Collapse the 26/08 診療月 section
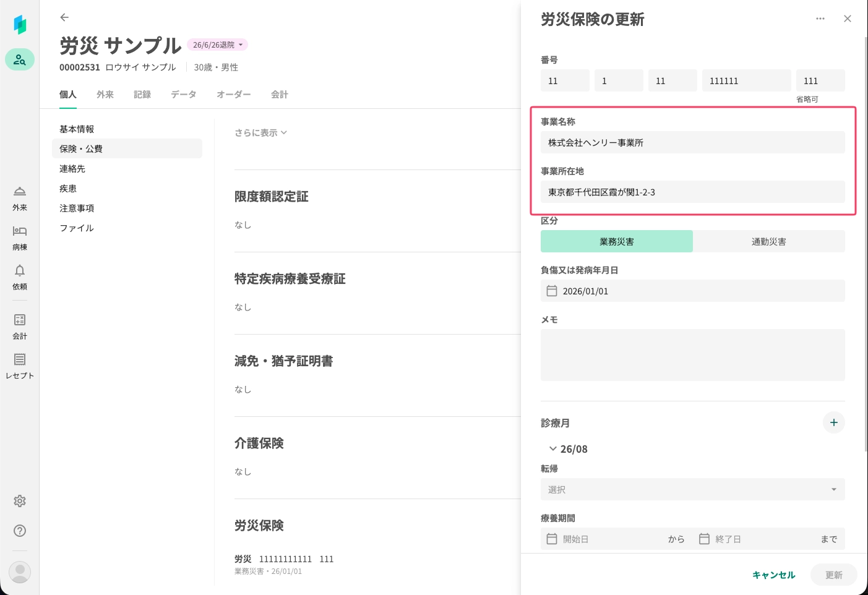868x595 pixels. (552, 449)
